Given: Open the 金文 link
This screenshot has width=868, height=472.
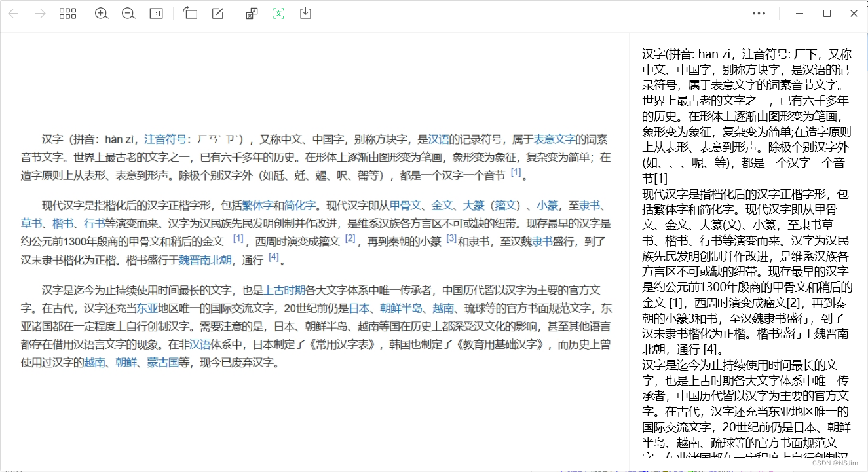Looking at the screenshot, I should [x=442, y=205].
